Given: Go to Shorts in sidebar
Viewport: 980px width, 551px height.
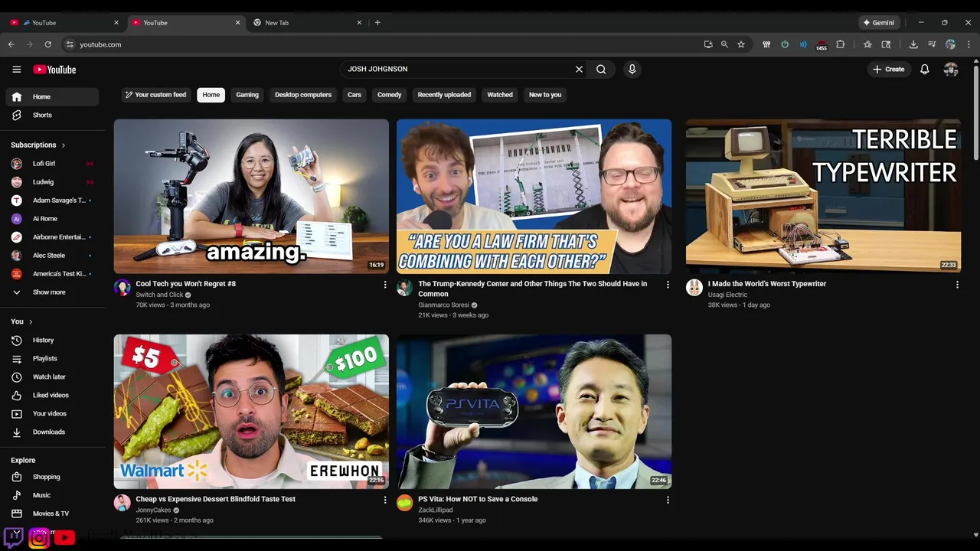Looking at the screenshot, I should click(52, 115).
